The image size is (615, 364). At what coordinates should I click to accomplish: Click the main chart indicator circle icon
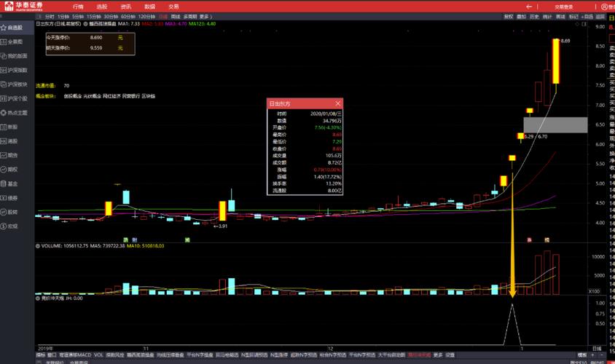click(x=85, y=24)
